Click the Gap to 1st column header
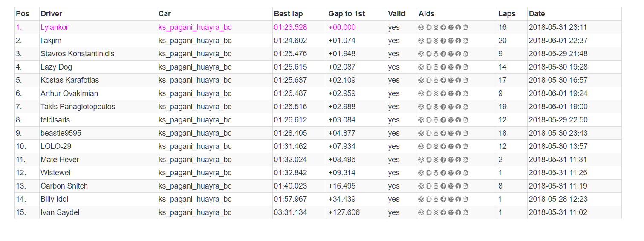This screenshot has width=644, height=241. 347,14
